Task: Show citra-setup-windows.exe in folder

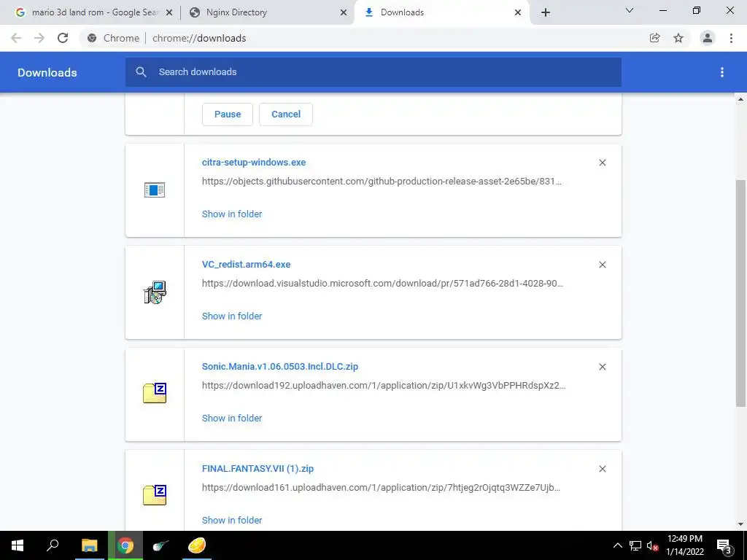Action: click(232, 214)
